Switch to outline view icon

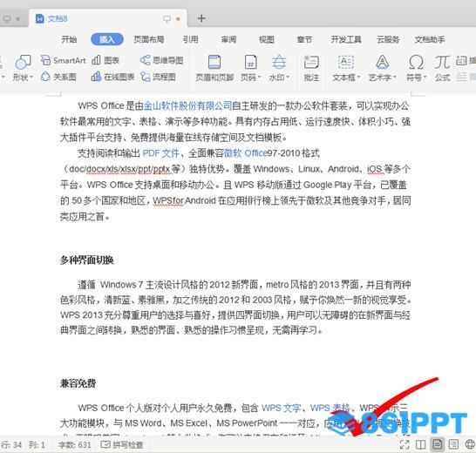point(453,444)
